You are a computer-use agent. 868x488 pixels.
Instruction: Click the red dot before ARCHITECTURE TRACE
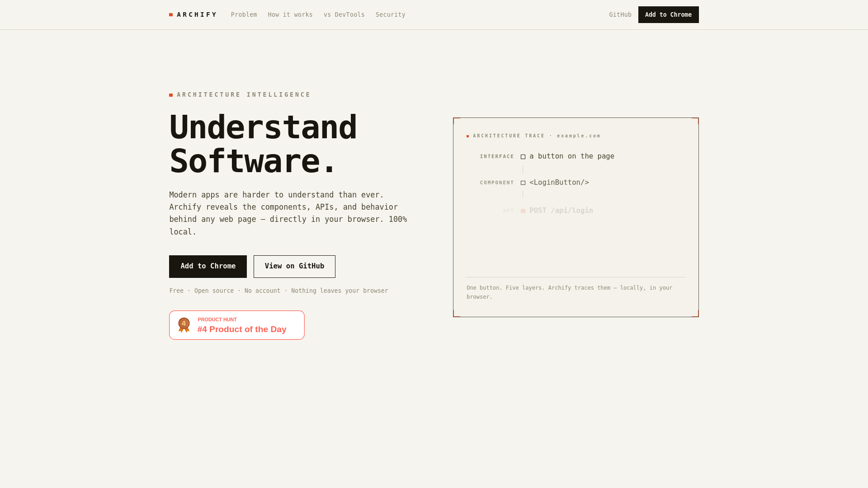coord(468,136)
